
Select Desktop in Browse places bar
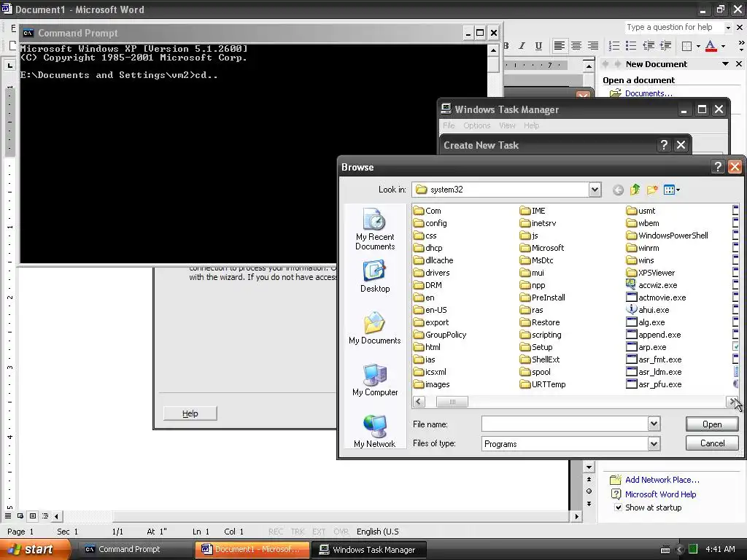pos(375,276)
